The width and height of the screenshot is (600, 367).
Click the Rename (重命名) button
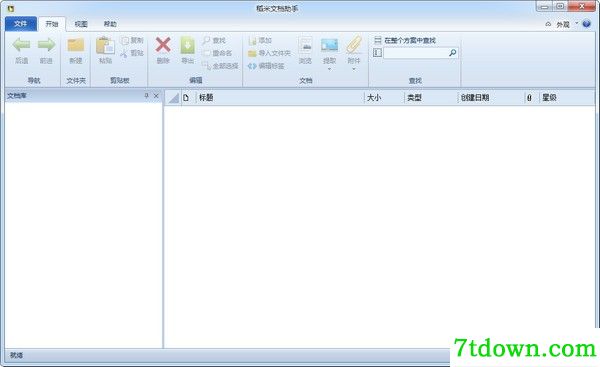(217, 53)
